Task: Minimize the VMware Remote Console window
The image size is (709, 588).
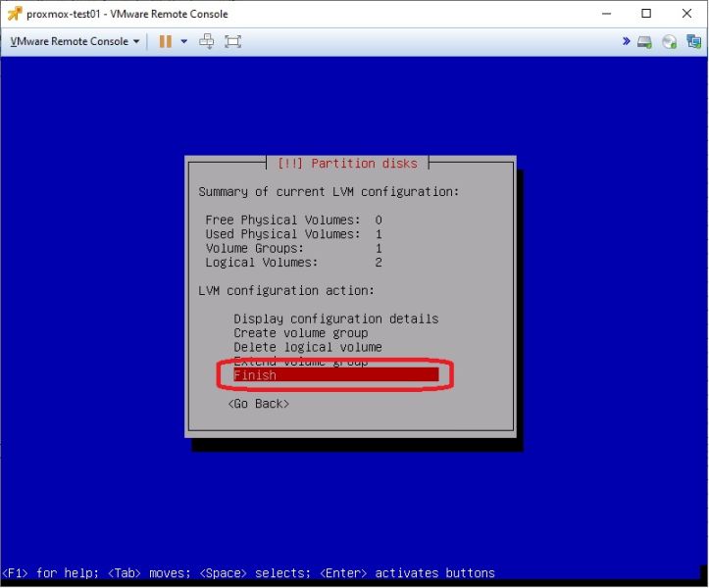Action: (x=607, y=14)
